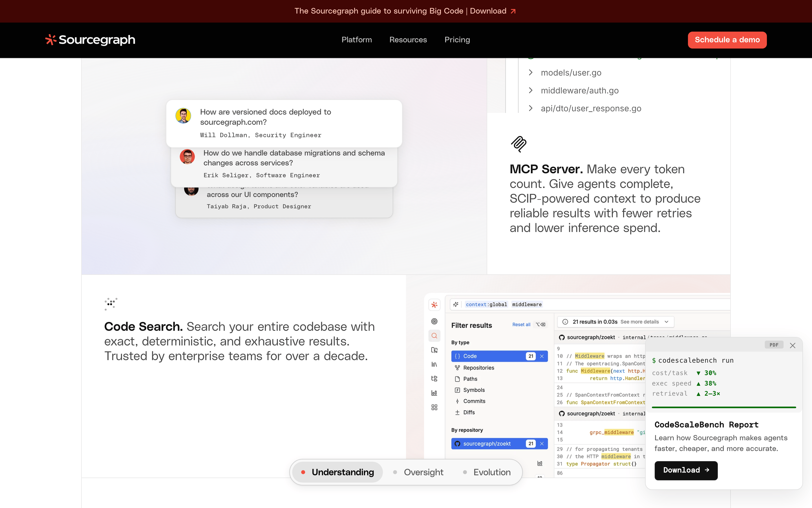Click the Sourcegraph logo in header
The height and width of the screenshot is (508, 812).
point(90,40)
